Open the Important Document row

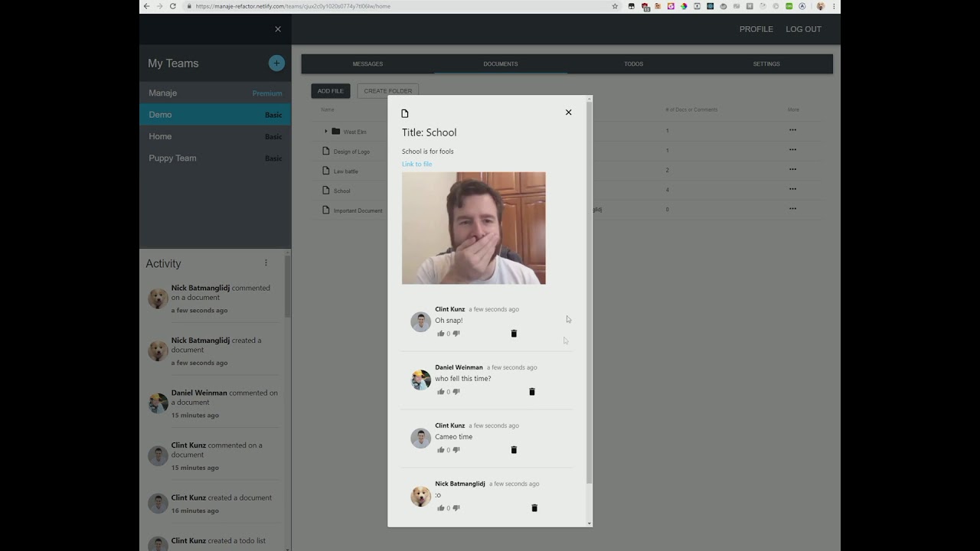pyautogui.click(x=358, y=210)
